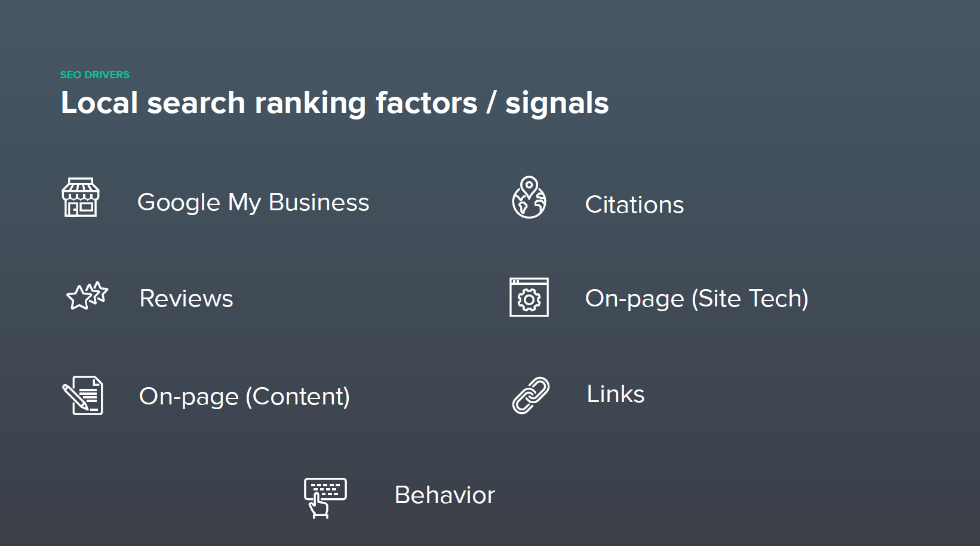Viewport: 980px width, 546px height.
Task: Click the Reviews stars icon
Action: pos(87,296)
